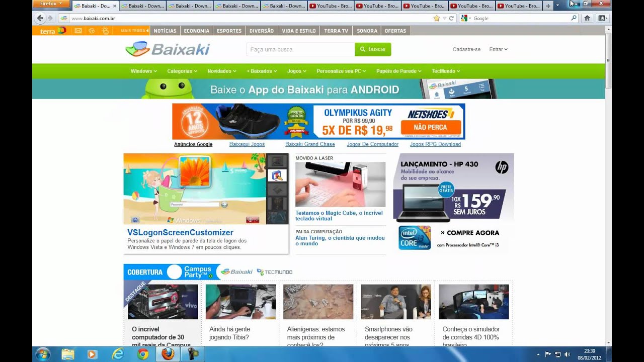This screenshot has height=362, width=644.
Task: Open Vida e Estilo in Terra bar
Action: point(299,31)
